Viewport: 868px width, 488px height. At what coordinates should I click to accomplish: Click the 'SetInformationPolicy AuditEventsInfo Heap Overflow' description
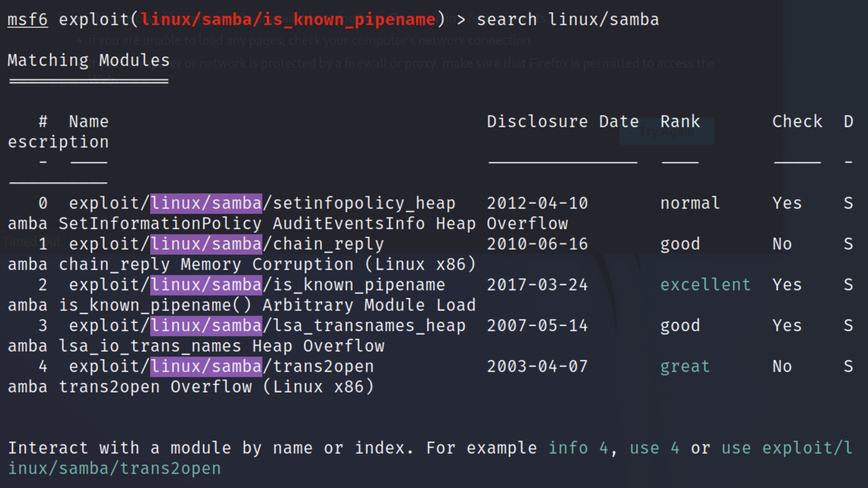(x=313, y=224)
